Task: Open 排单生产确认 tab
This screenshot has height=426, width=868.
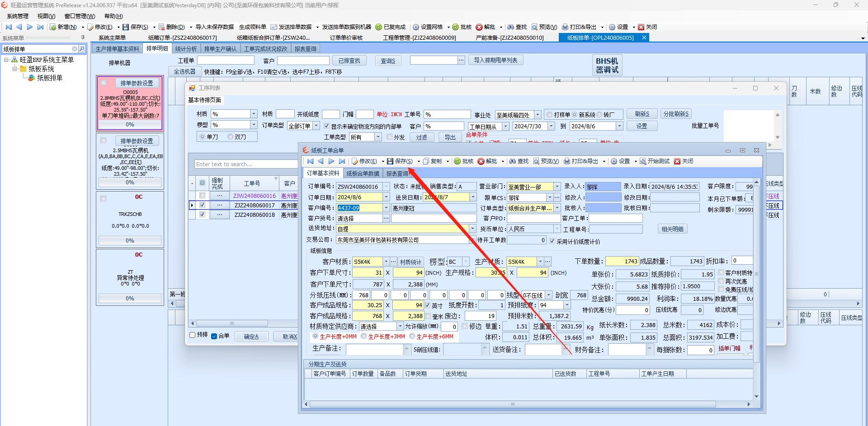Action: coord(220,49)
